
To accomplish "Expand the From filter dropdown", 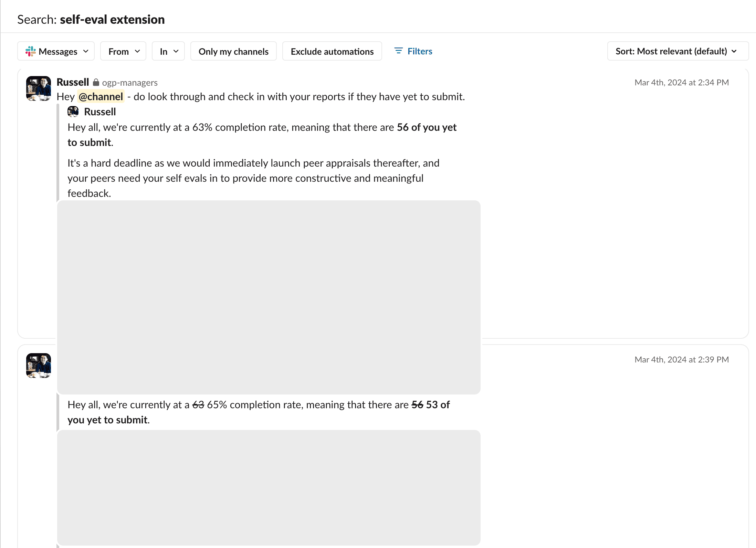I will coord(123,51).
